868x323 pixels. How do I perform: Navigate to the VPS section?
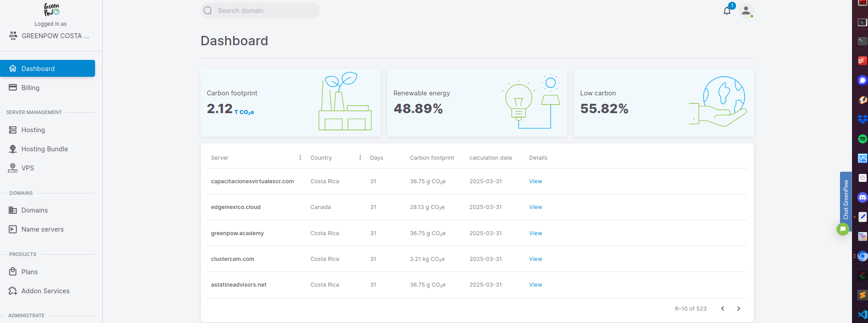(x=28, y=168)
